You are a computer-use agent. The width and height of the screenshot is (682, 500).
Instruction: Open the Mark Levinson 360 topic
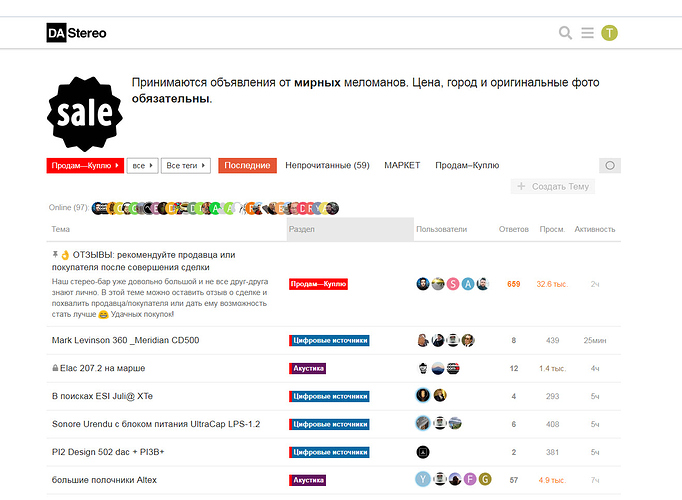pos(125,340)
